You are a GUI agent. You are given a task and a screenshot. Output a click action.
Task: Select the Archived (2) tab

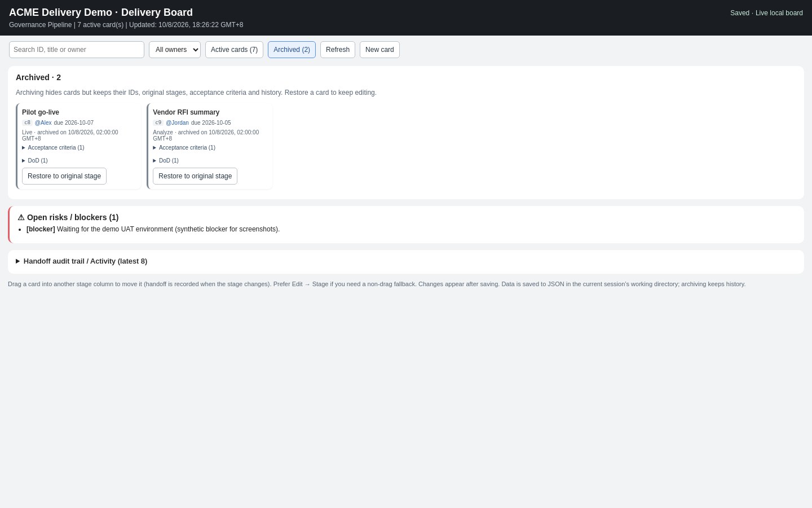pos(292,50)
